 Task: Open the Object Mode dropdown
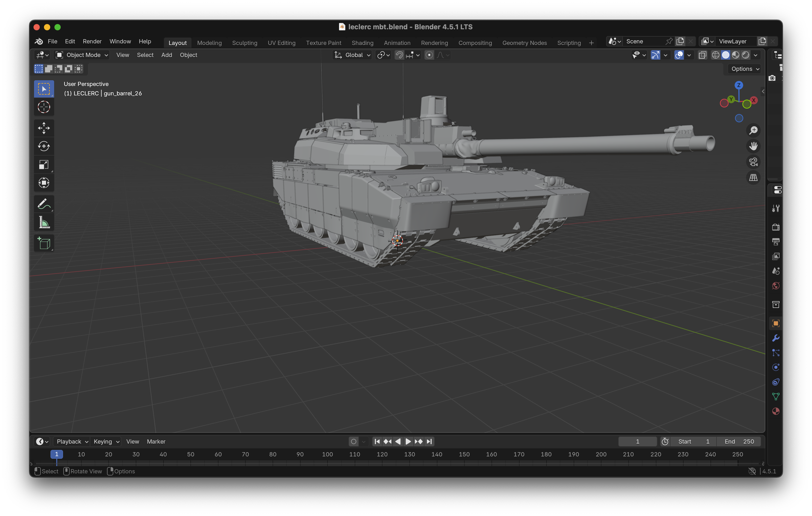coord(82,55)
